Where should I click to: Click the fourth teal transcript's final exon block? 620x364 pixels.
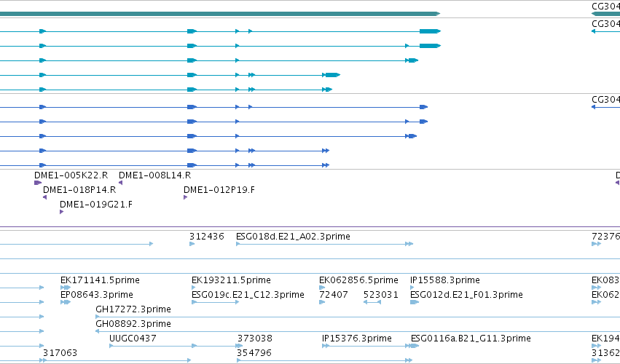coord(332,75)
